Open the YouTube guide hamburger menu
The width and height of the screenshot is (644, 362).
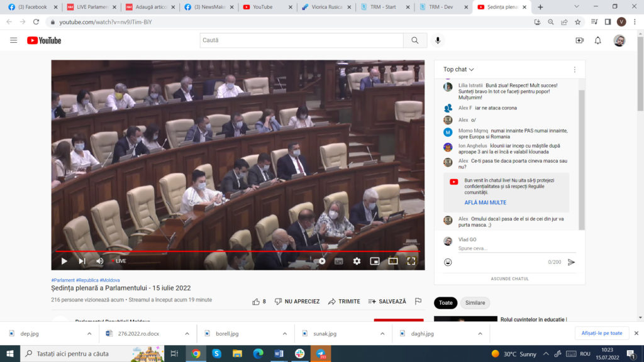click(x=14, y=40)
